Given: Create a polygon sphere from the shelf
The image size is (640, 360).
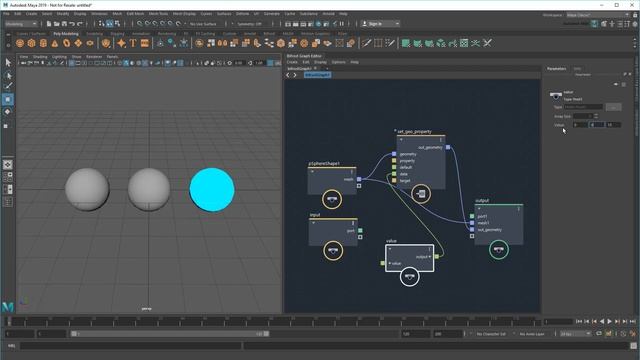Looking at the screenshot, I should (20, 43).
